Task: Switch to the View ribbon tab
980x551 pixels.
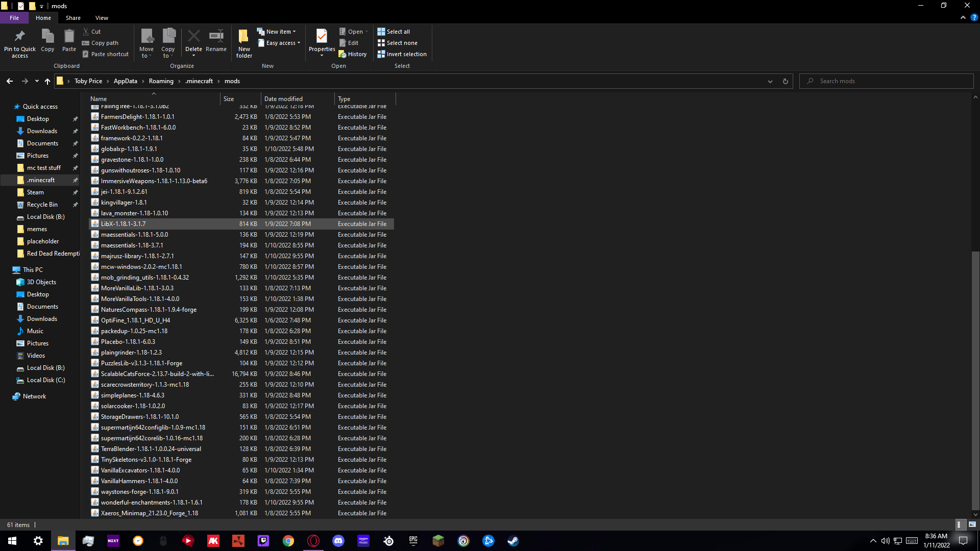Action: [x=102, y=18]
